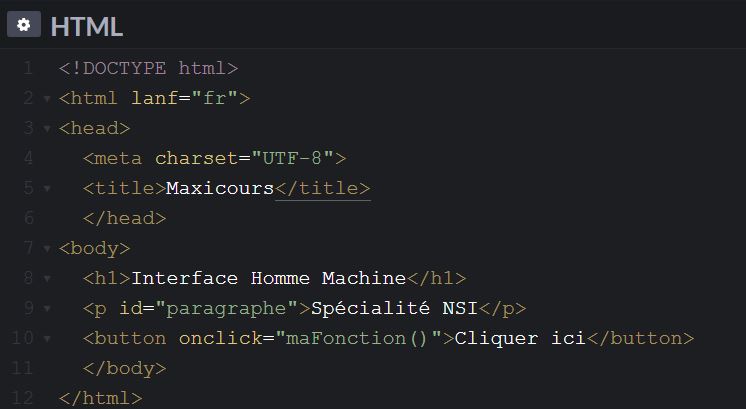Collapse the head section fold arrow on line 3
Image resolution: width=746 pixels, height=409 pixels.
click(47, 129)
